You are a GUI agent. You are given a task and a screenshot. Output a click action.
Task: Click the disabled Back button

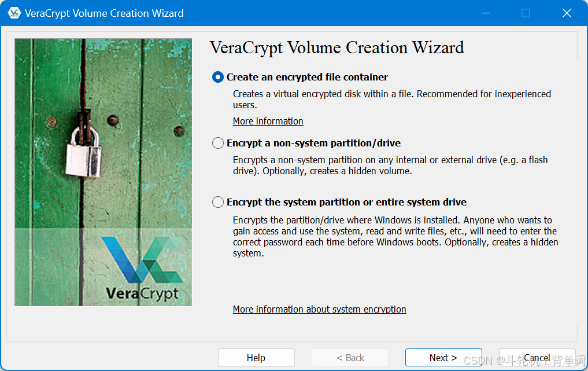[350, 357]
